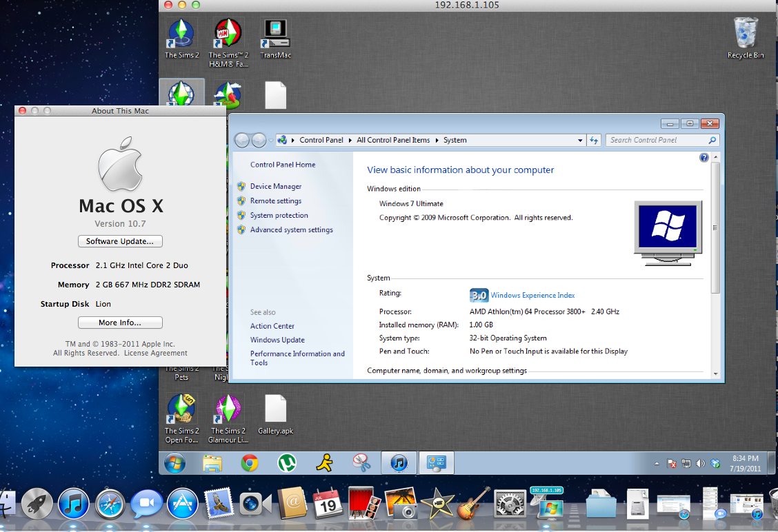Screen dimensions: 778x532
Task: Click the 3.0 rating badge
Action: (x=479, y=296)
